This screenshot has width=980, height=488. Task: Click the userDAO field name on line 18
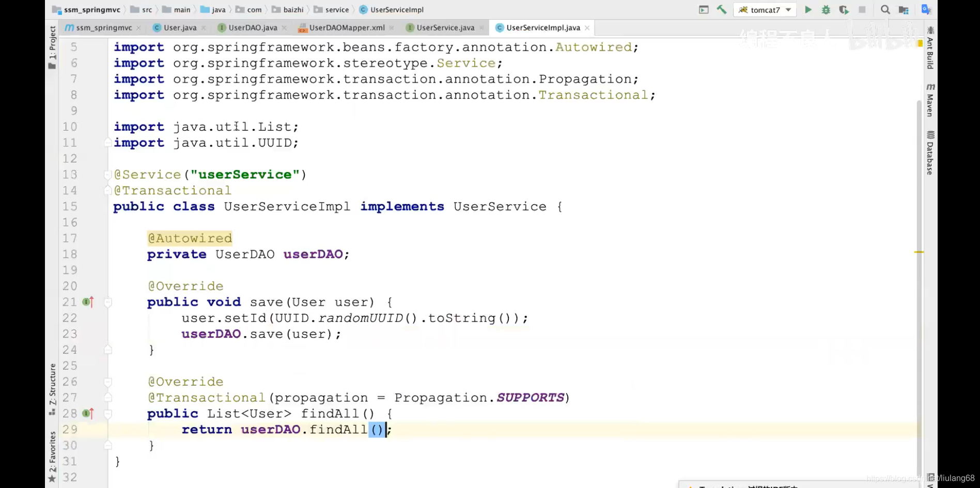click(313, 254)
